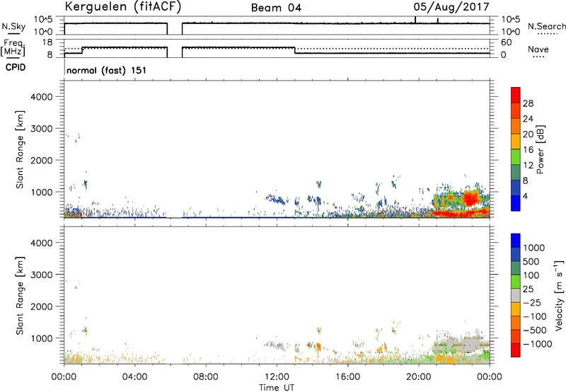Click 3000 tick on velocity panel
The width and height of the screenshot is (566, 392).
point(42,275)
